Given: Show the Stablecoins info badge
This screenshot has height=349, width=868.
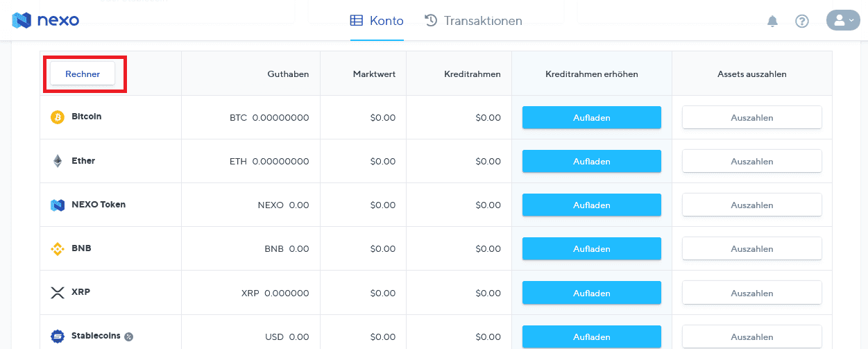Looking at the screenshot, I should point(128,337).
